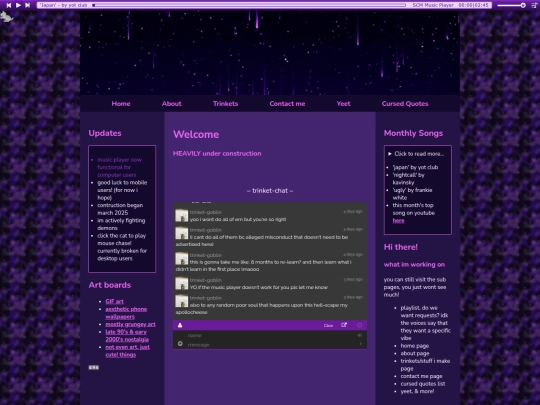Image resolution: width=540 pixels, height=405 pixels.
Task: Open the Contact me page
Action: [287, 104]
